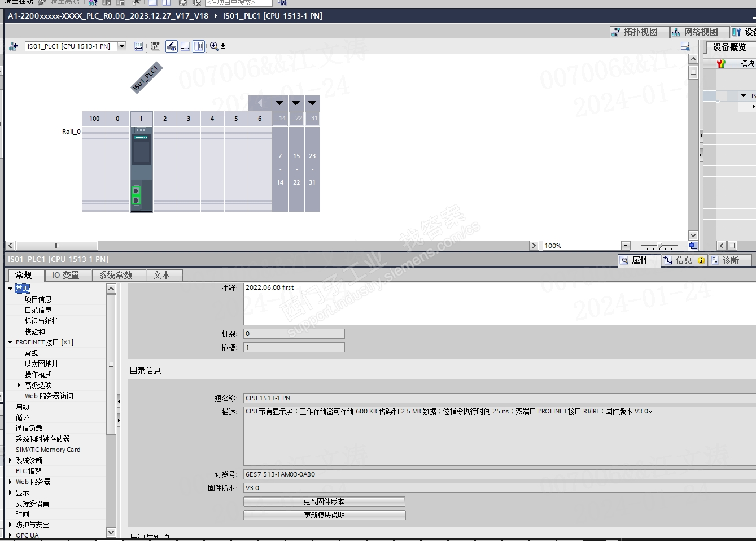Viewport: 756px width, 541px height.
Task: Open the 信息 info tab
Action: [x=684, y=260]
